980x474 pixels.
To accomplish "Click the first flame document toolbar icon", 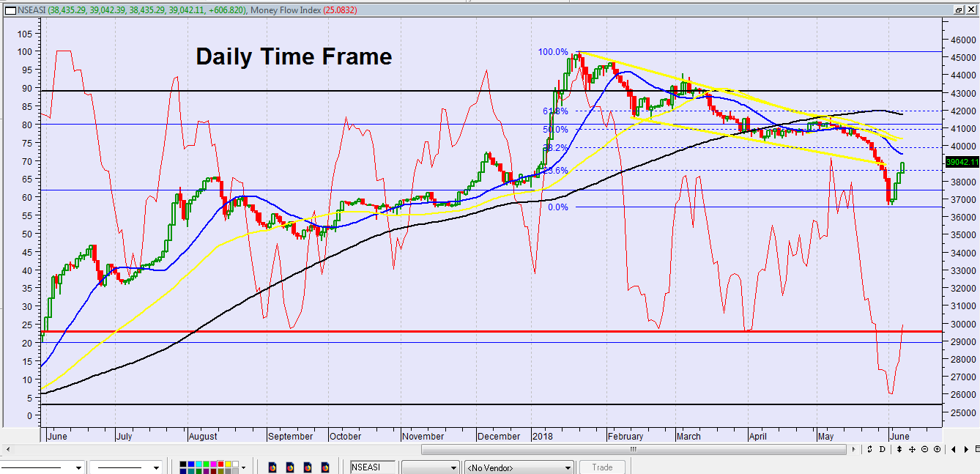I will [272, 467].
